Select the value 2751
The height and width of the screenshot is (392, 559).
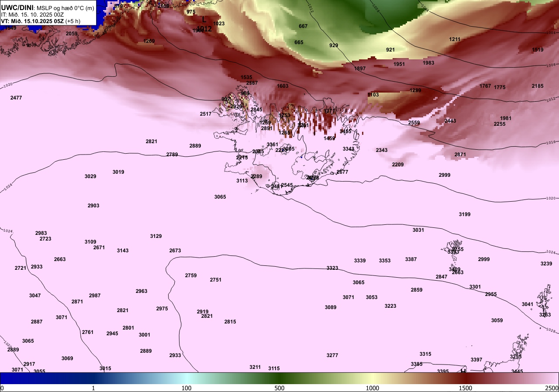point(216,280)
